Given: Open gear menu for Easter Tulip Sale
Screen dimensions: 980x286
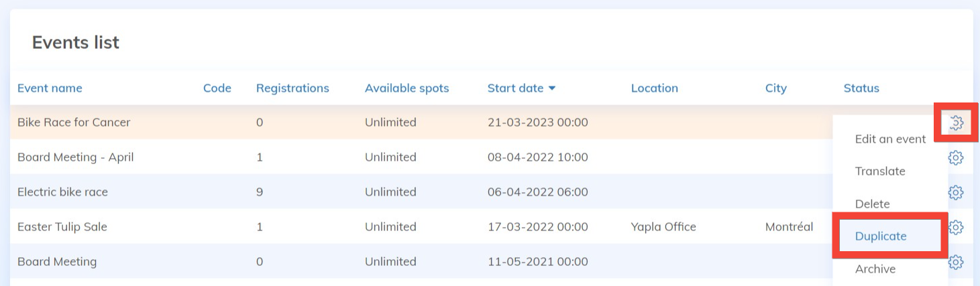Looking at the screenshot, I should 956,227.
